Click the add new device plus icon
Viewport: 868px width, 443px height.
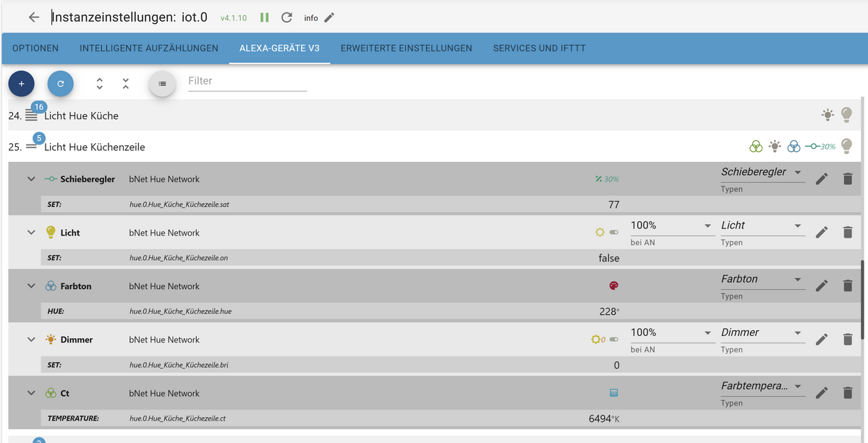[21, 83]
